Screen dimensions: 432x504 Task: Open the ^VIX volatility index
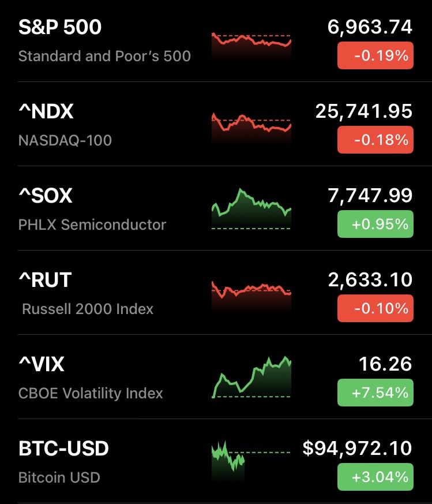click(x=42, y=364)
